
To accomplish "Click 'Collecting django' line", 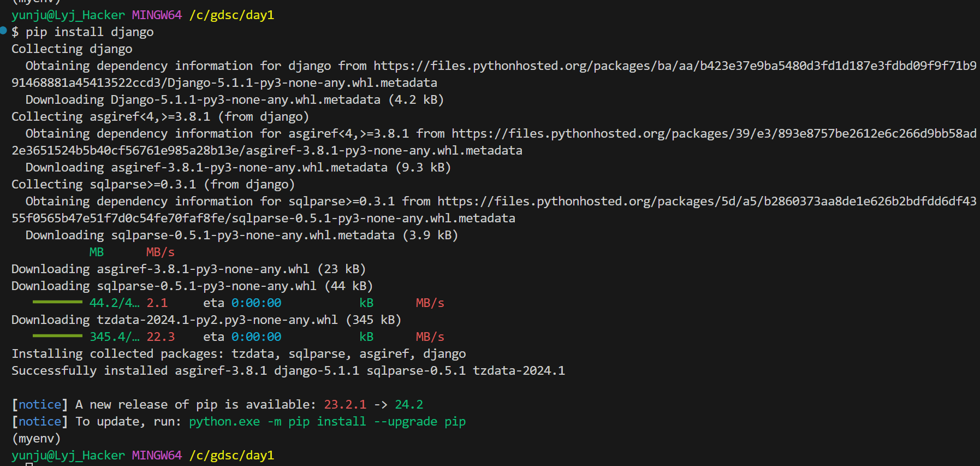I will (x=72, y=49).
